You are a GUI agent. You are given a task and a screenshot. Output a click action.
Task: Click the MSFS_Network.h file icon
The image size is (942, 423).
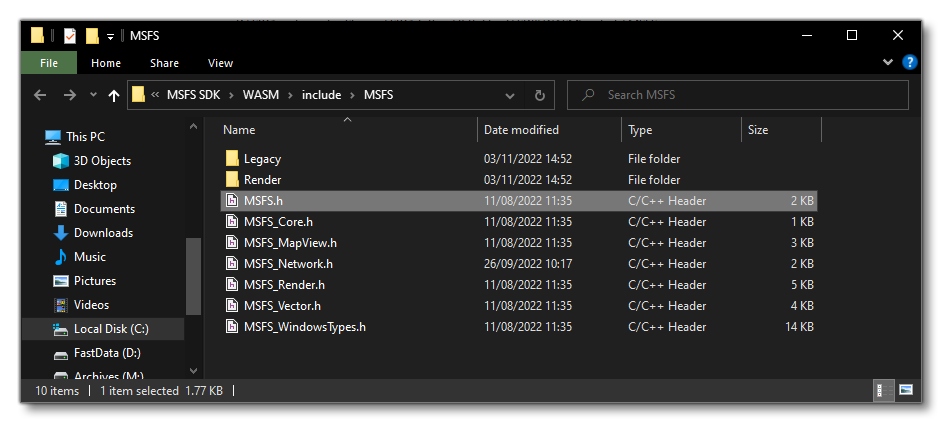(231, 264)
